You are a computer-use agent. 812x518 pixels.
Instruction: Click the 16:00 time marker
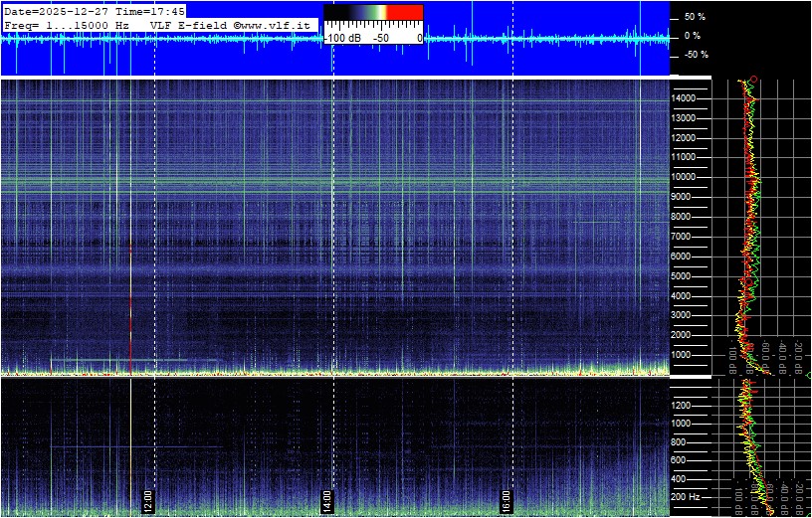[x=507, y=499]
